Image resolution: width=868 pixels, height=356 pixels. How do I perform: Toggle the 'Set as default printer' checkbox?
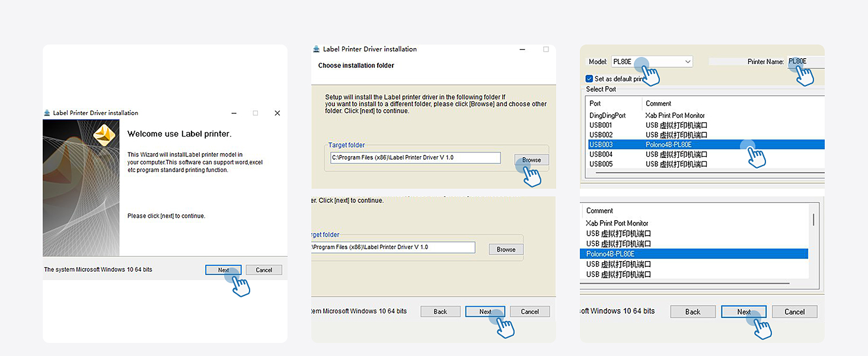click(x=589, y=78)
